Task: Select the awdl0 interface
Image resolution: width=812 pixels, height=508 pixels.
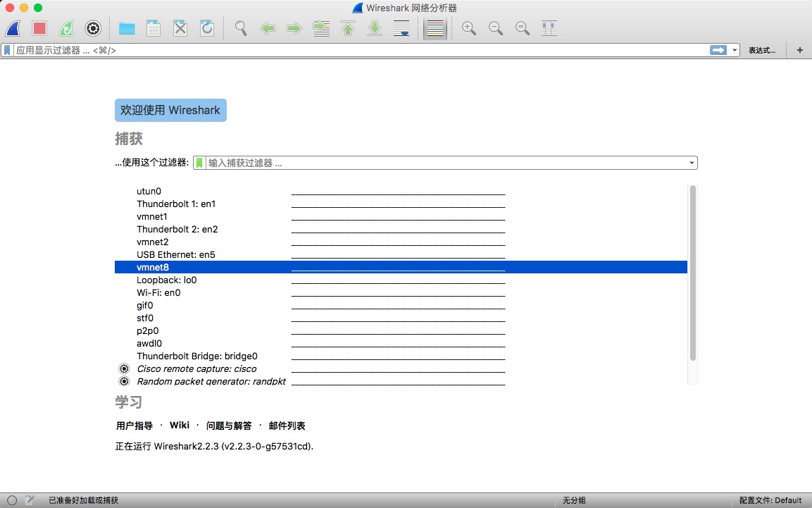Action: [401, 343]
